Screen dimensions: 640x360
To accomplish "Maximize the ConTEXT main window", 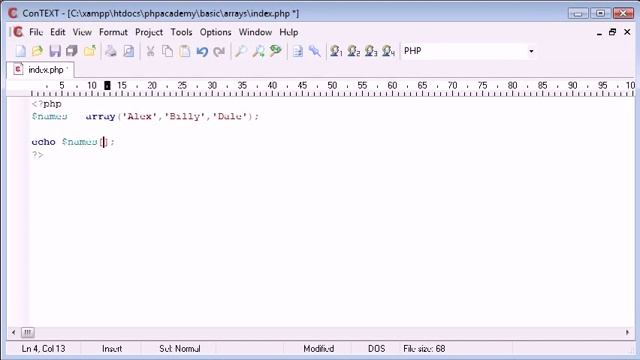I will click(x=600, y=13).
